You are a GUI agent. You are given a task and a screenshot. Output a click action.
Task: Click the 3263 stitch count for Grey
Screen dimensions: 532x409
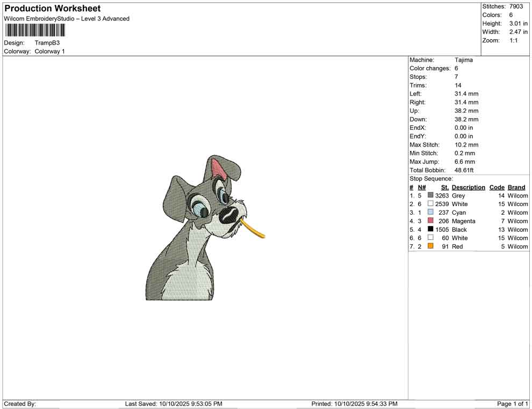(x=442, y=195)
